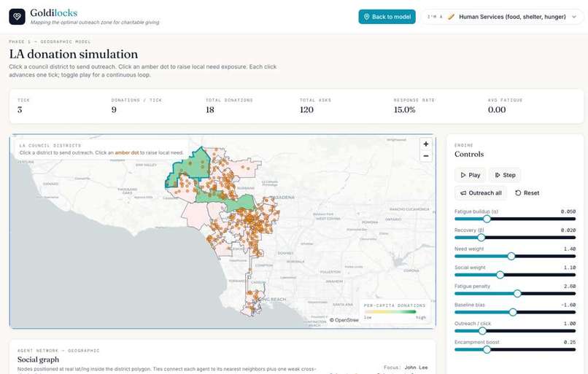Click the Focus John Lee label
This screenshot has width=588, height=374.
[406, 367]
